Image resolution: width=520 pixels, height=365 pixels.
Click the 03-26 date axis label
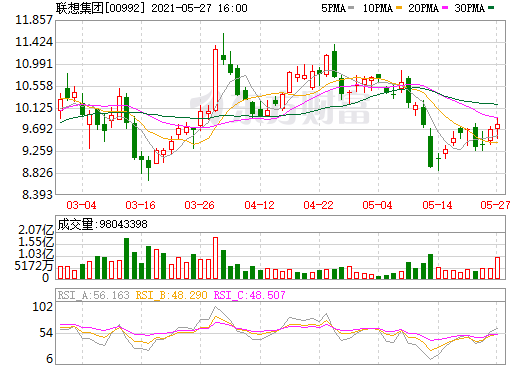[200, 205]
